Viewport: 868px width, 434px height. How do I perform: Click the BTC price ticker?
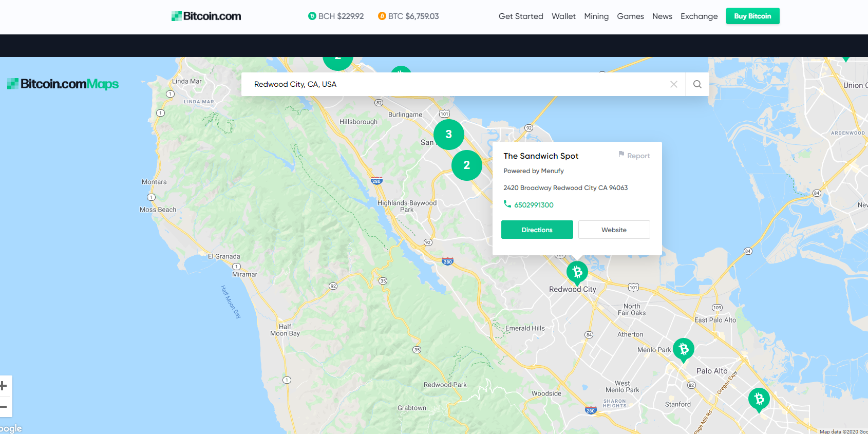coord(408,16)
